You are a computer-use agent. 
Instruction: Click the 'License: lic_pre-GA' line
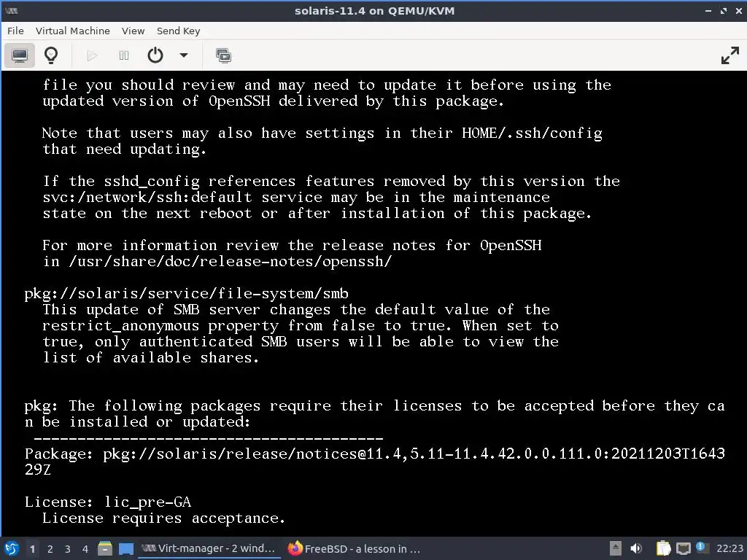108,502
